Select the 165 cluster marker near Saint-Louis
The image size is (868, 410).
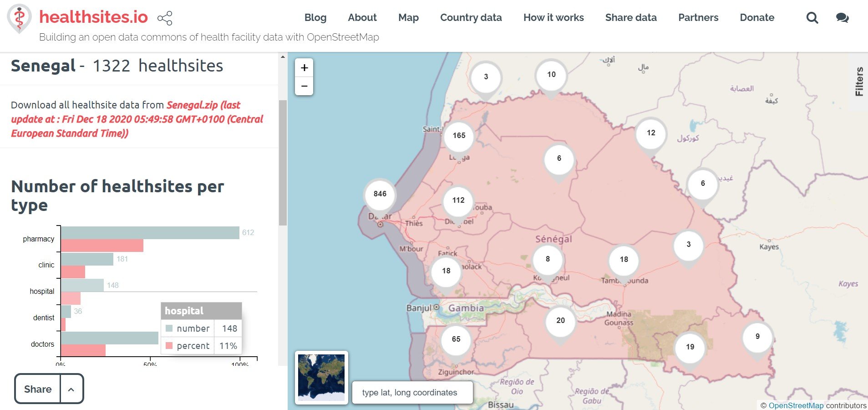[x=459, y=136]
